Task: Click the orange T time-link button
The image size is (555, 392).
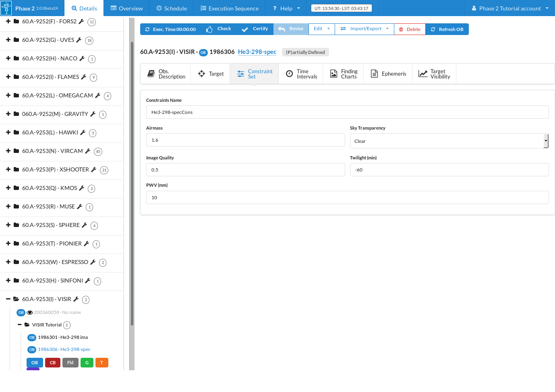Action: click(101, 363)
